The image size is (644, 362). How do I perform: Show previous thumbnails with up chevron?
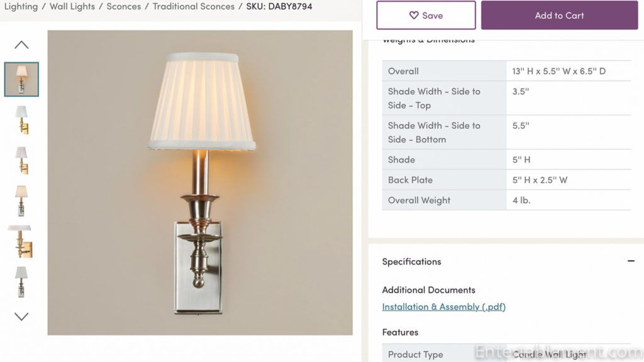21,45
